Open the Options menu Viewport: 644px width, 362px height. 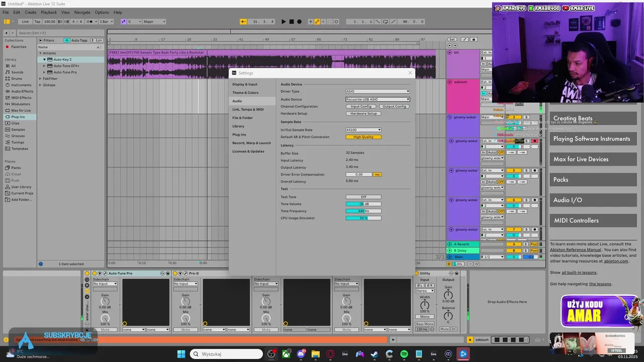coord(102,12)
